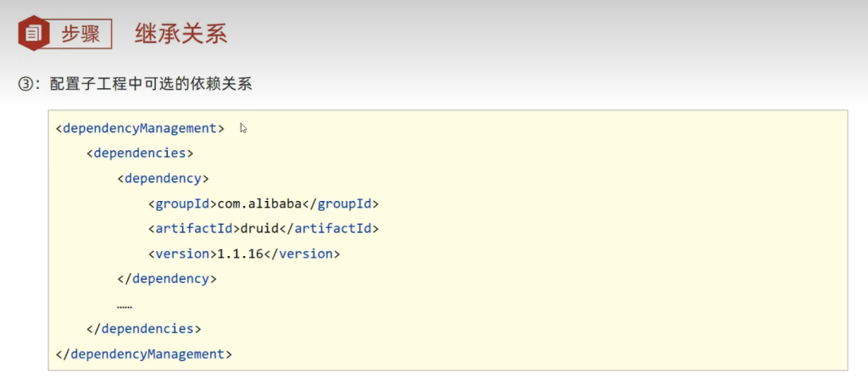This screenshot has width=868, height=390.
Task: Click the red hexagon document icon
Action: [33, 34]
